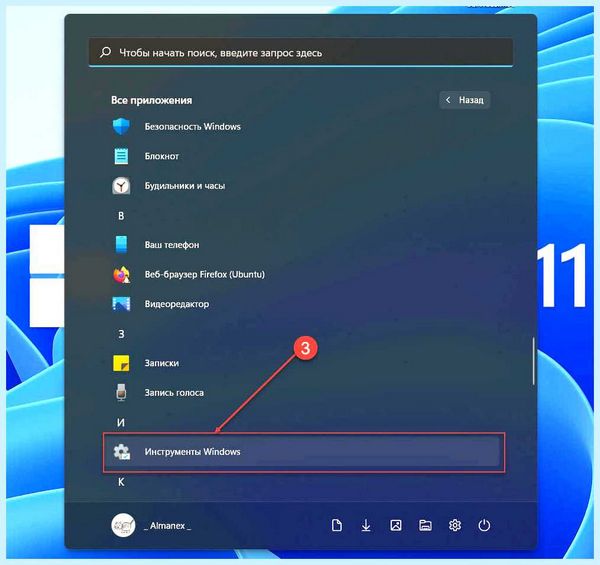Click the Все приложения heading
The width and height of the screenshot is (600, 565).
pos(152,100)
